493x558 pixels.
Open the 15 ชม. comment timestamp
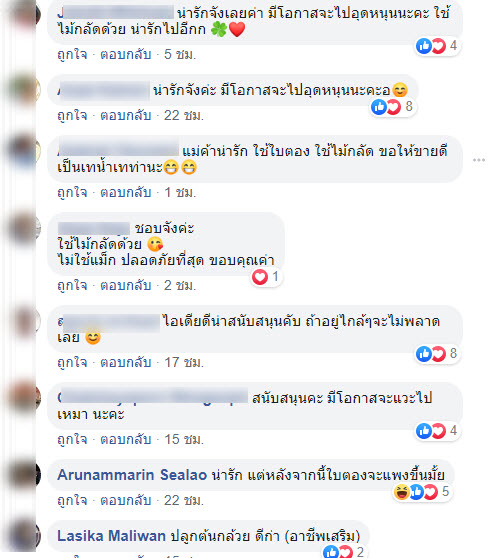[x=184, y=439]
